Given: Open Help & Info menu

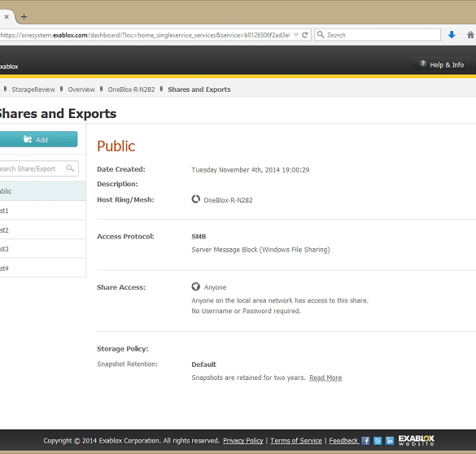Looking at the screenshot, I should pyautogui.click(x=442, y=64).
